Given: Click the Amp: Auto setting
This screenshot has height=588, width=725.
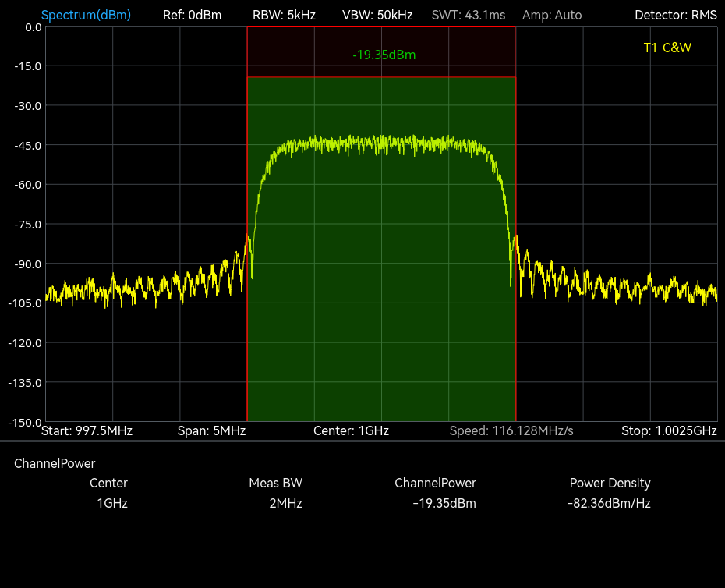Looking at the screenshot, I should pos(552,16).
